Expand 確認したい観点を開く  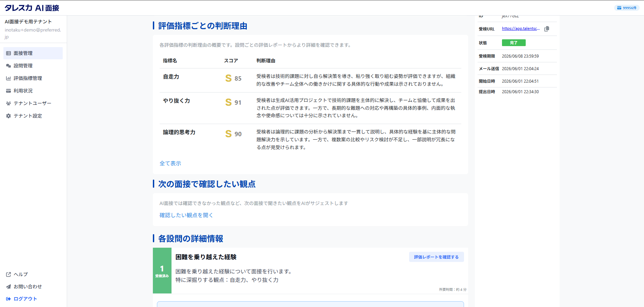[x=186, y=215]
